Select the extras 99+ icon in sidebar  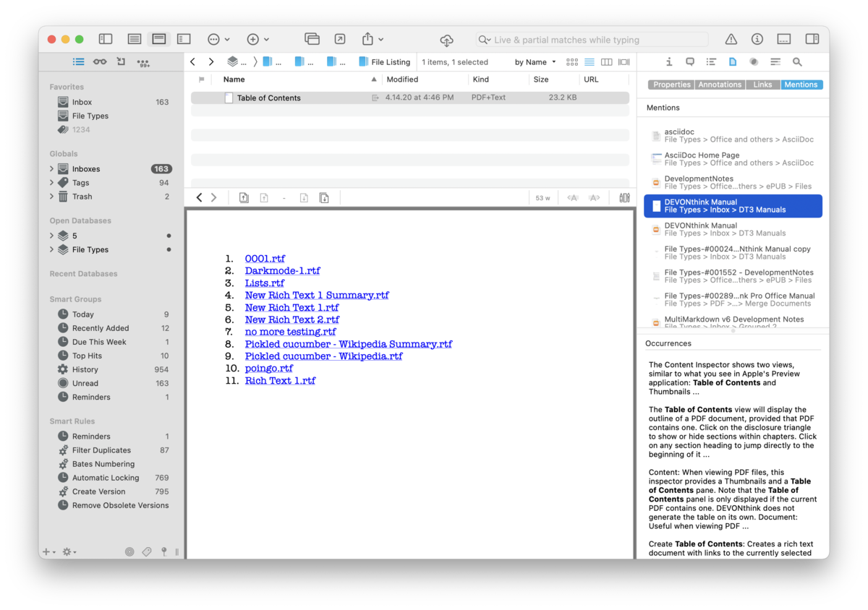coord(143,63)
